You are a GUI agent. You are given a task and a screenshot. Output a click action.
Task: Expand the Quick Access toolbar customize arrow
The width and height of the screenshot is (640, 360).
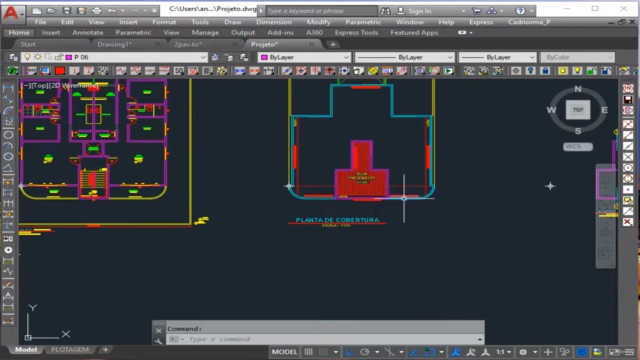(154, 11)
